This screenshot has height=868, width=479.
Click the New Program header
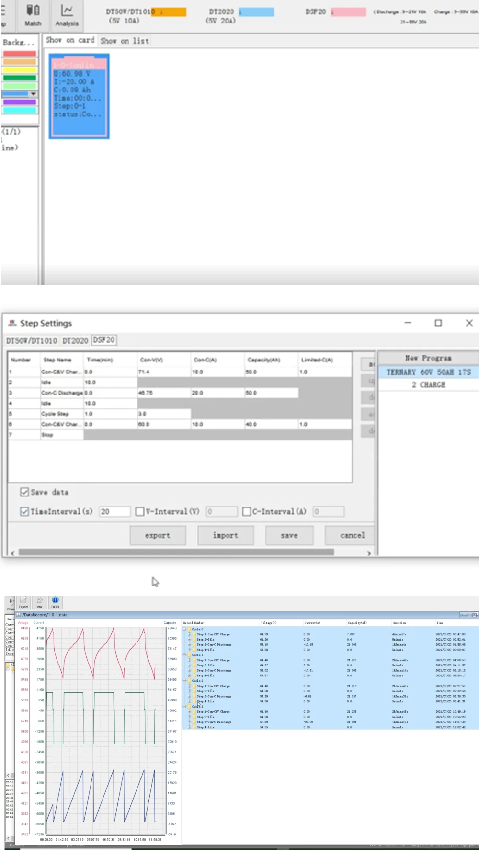pos(428,358)
